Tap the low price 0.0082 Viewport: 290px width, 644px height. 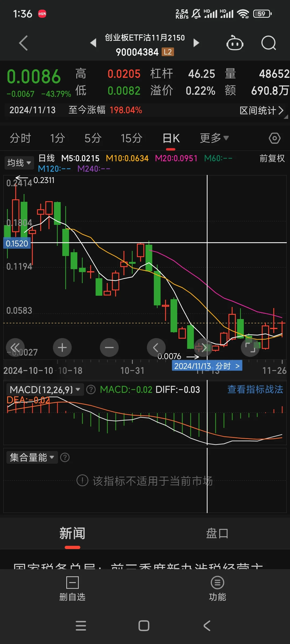pyautogui.click(x=124, y=91)
